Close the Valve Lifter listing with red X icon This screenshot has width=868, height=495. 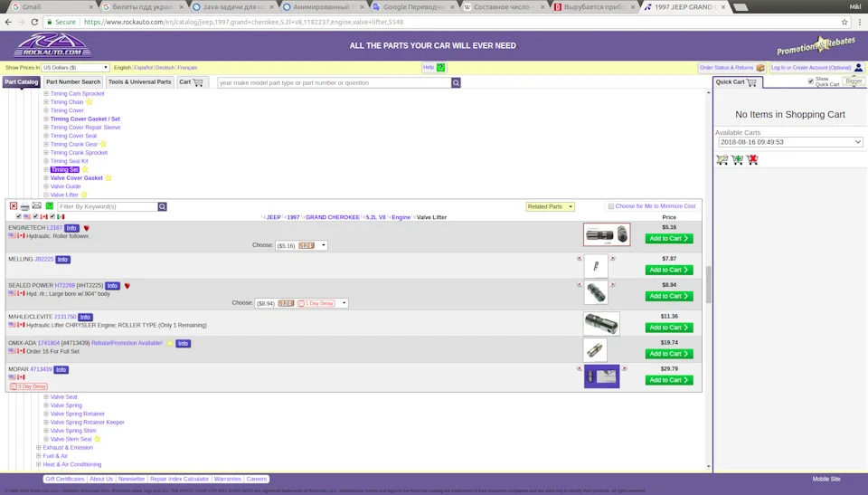tap(14, 206)
